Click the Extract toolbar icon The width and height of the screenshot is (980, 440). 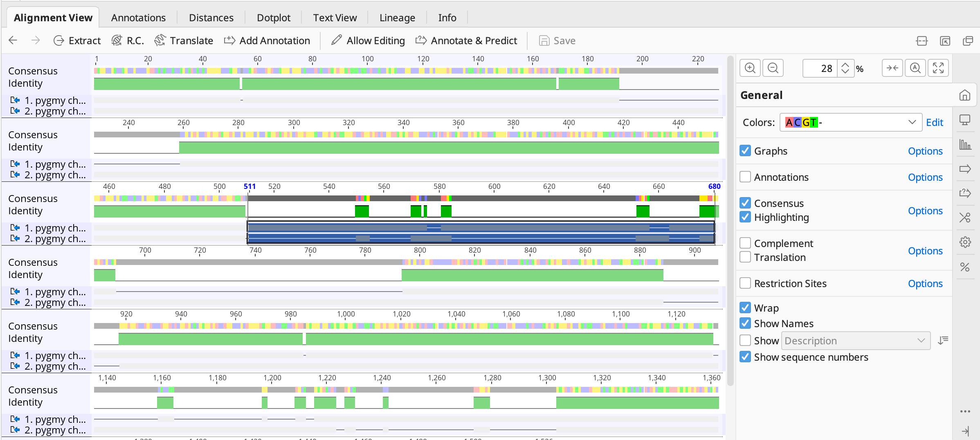pyautogui.click(x=59, y=40)
